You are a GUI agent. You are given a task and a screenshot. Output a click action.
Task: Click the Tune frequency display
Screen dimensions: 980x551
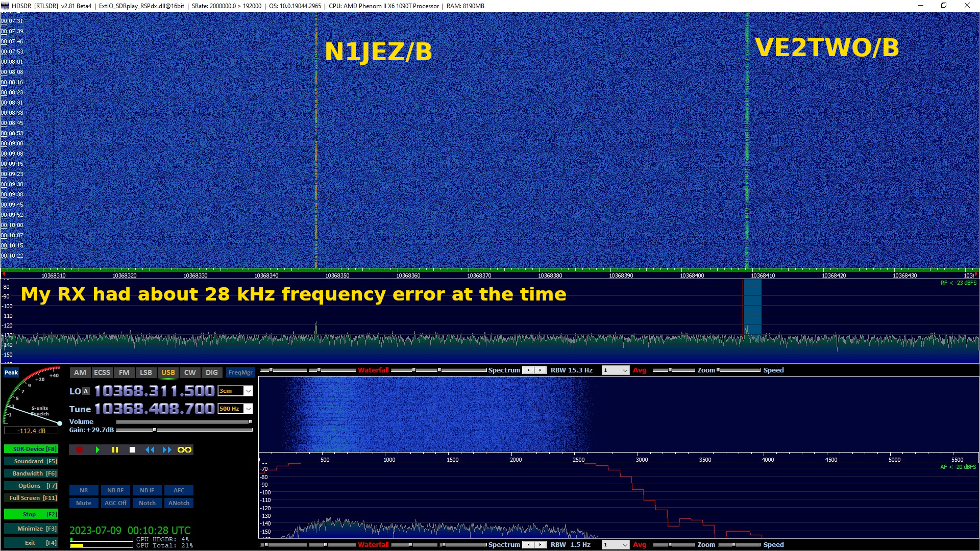pos(154,409)
